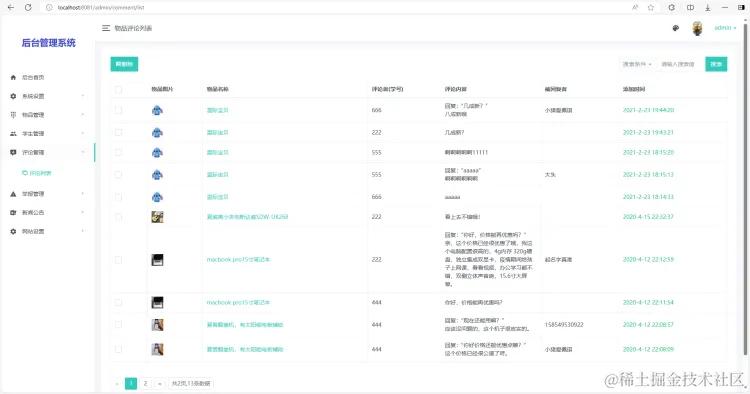Tick checkbox of macbook row by commenter 444
The image size is (750, 394).
(x=118, y=303)
